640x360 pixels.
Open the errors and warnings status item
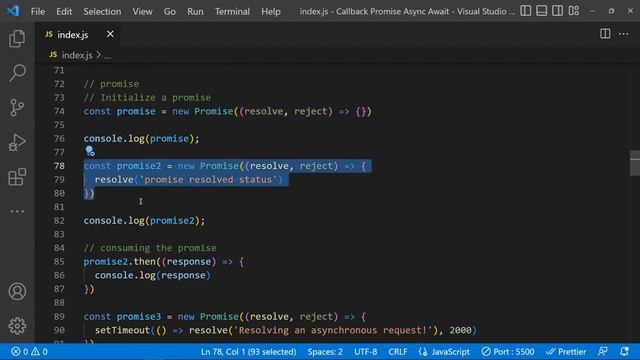point(29,351)
